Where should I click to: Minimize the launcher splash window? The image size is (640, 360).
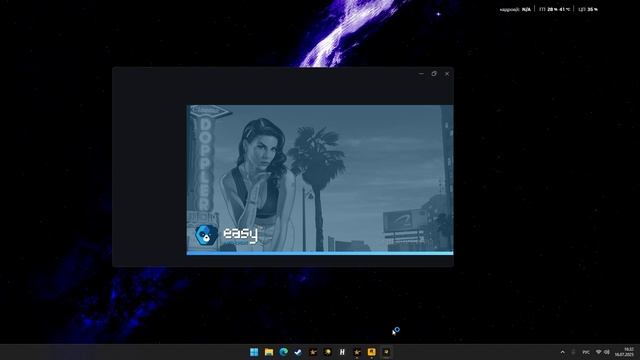pyautogui.click(x=421, y=74)
